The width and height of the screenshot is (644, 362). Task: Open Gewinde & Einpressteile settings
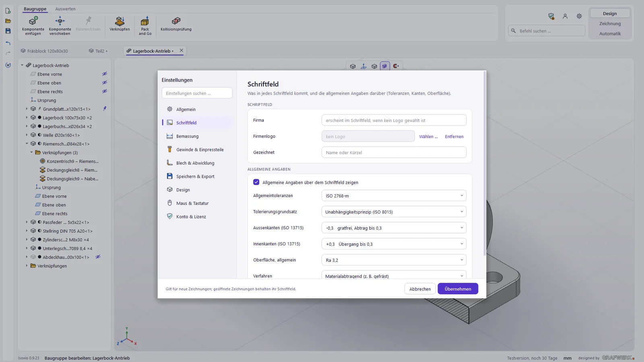point(197,150)
